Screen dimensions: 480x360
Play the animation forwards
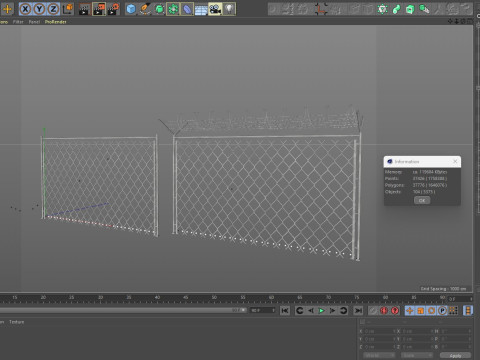[321, 311]
